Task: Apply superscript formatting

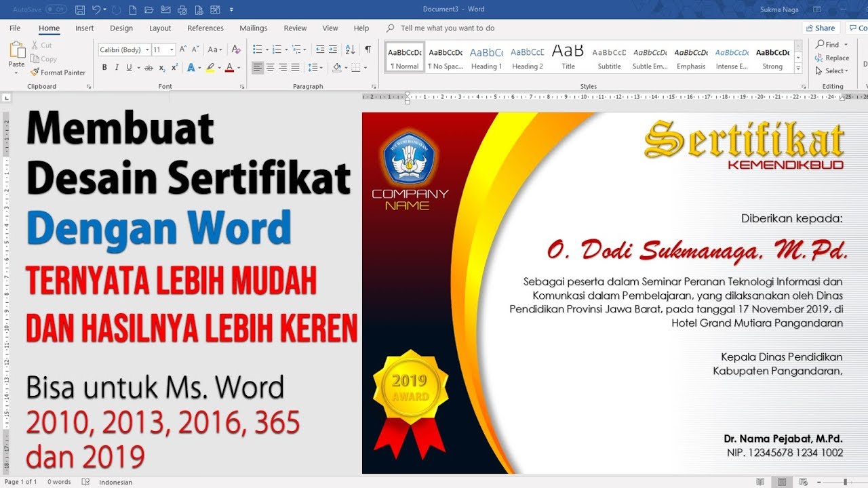Action: [x=174, y=68]
